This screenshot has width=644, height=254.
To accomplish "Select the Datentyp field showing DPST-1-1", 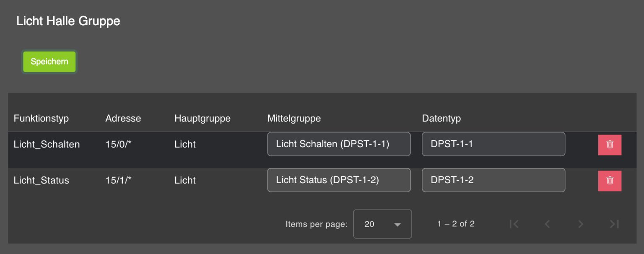I will point(493,144).
